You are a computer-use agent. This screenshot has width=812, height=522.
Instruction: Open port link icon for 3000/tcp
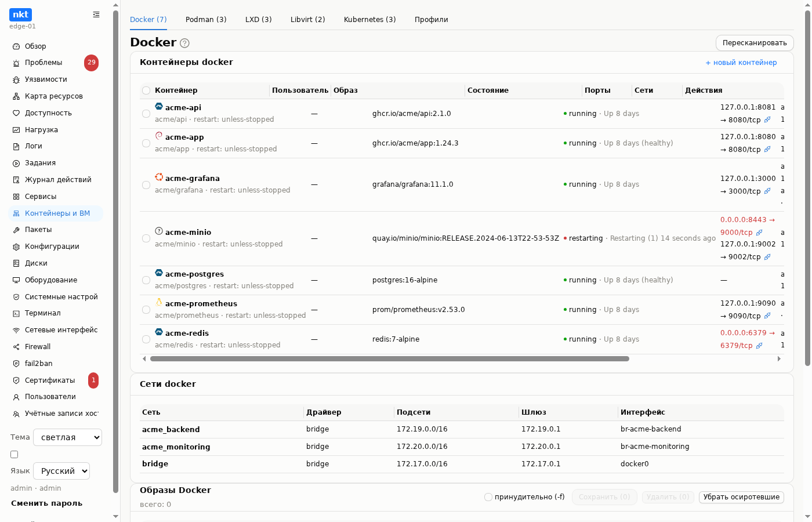767,191
